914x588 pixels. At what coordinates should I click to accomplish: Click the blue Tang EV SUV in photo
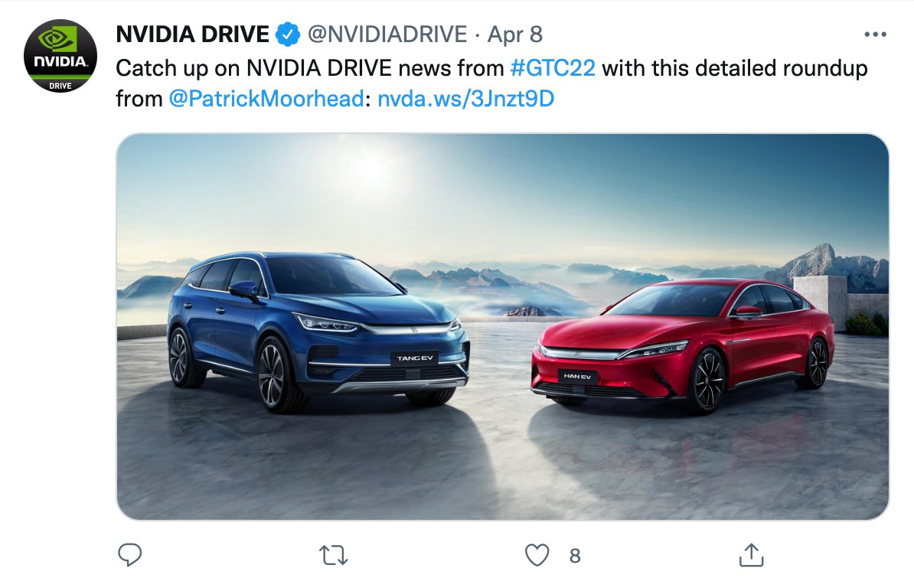[318, 331]
